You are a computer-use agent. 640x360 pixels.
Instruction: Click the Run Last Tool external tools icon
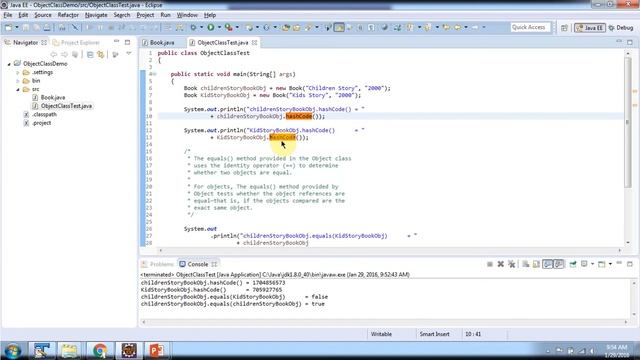click(x=229, y=27)
